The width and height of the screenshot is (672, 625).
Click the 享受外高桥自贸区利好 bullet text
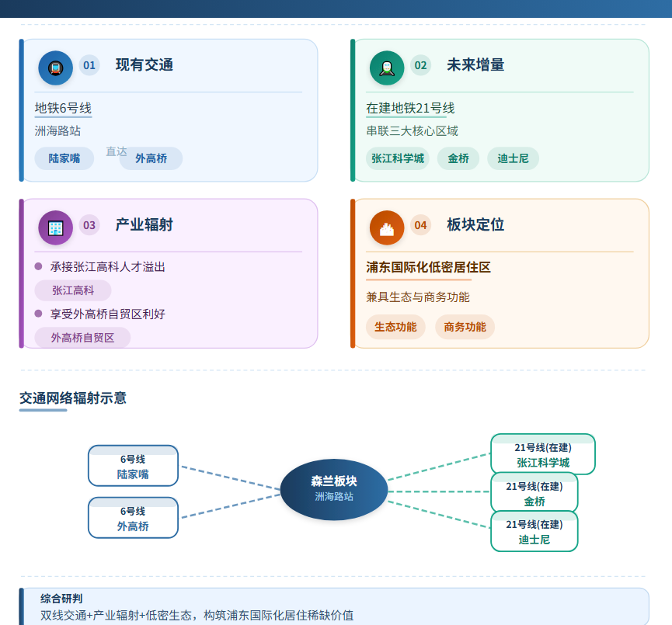[107, 314]
